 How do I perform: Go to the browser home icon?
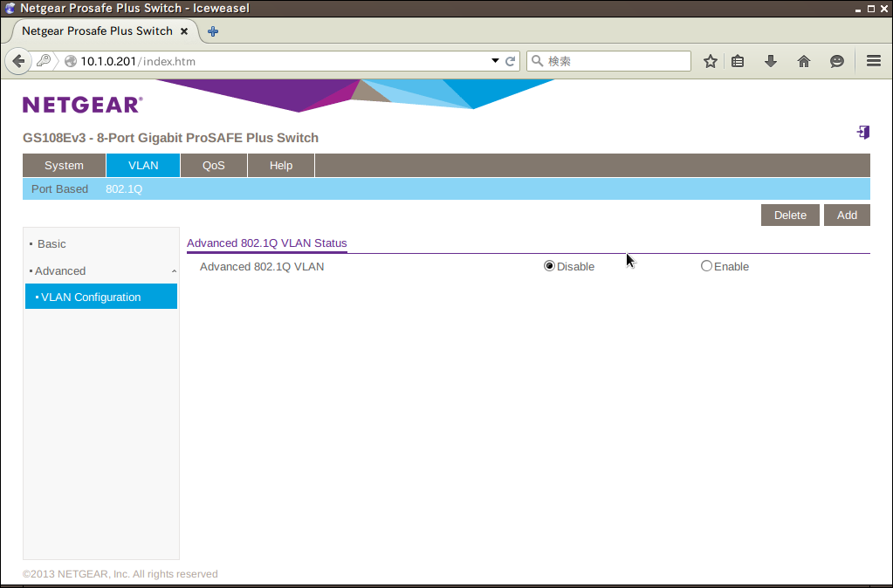(804, 61)
